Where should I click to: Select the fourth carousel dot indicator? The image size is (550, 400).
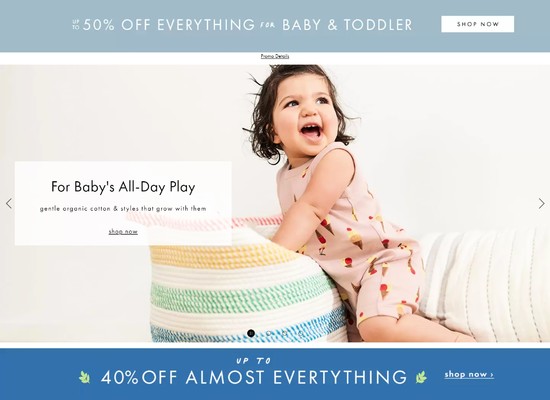301,333
